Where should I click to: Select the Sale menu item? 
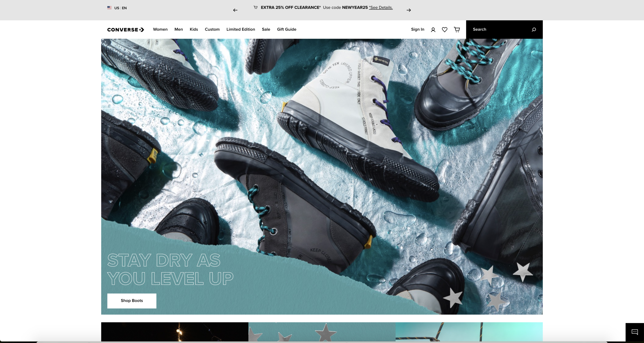(x=266, y=29)
